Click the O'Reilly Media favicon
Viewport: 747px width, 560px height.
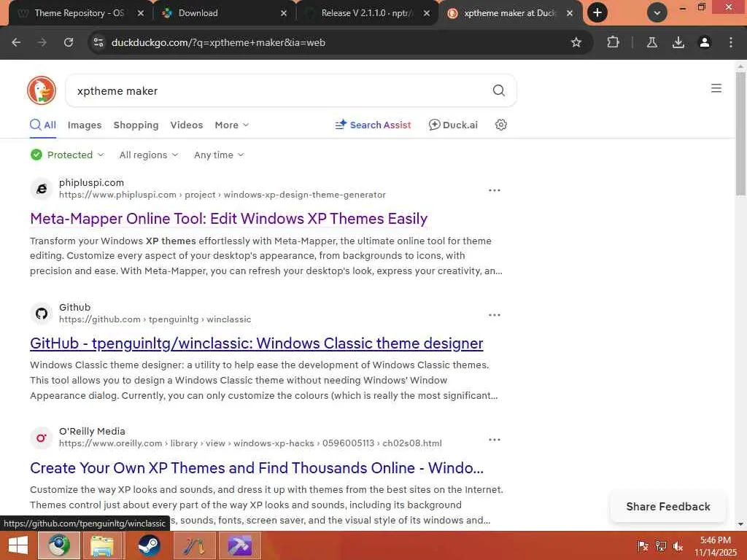click(42, 437)
